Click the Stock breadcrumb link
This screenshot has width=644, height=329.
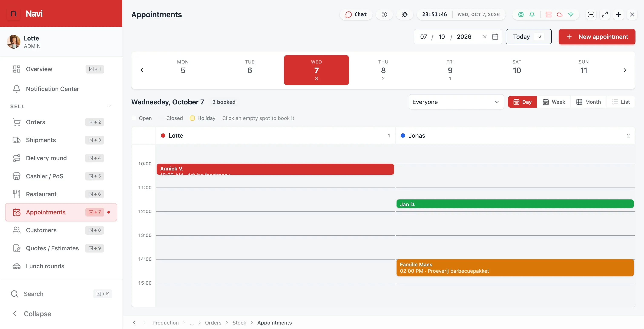pyautogui.click(x=239, y=323)
